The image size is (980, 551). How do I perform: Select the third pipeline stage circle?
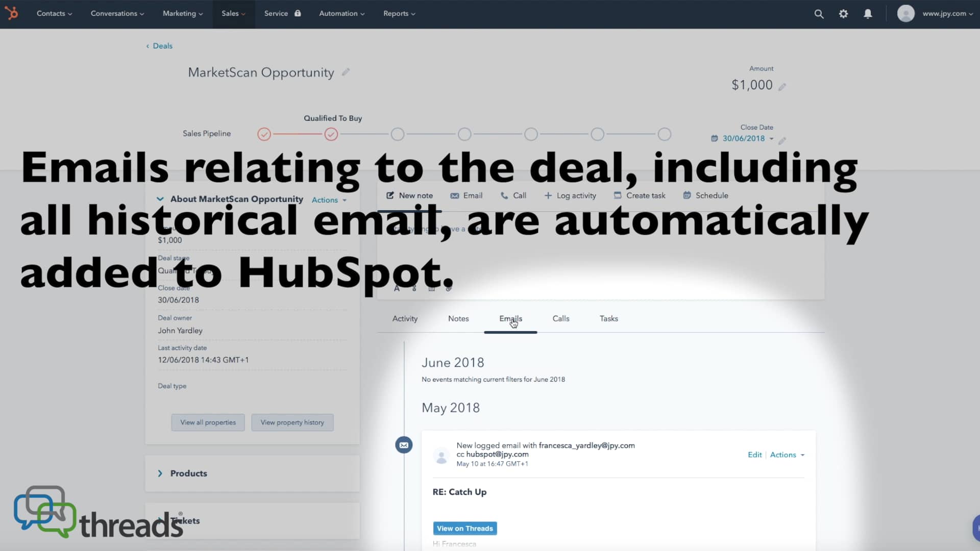point(398,134)
